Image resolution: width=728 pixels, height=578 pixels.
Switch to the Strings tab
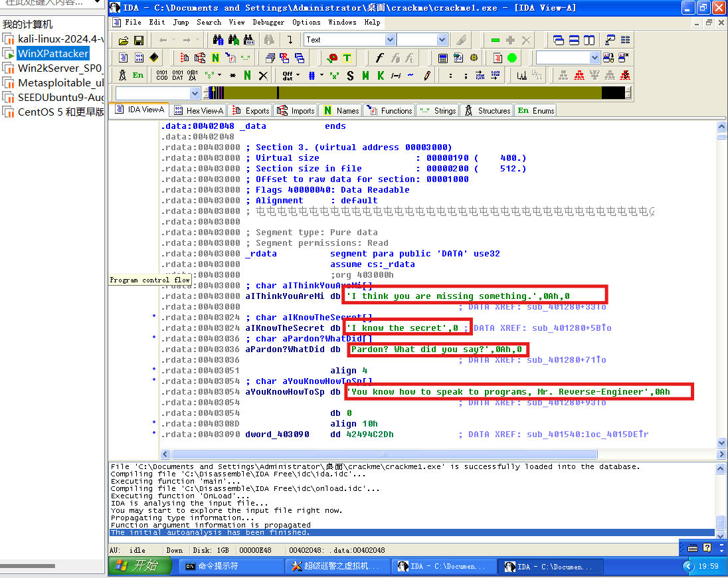click(x=438, y=110)
